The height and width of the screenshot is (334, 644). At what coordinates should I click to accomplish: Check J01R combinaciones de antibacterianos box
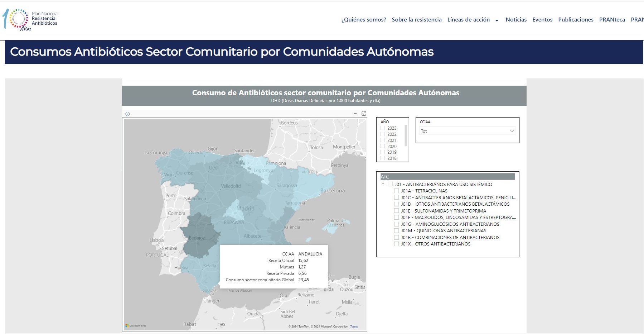396,237
